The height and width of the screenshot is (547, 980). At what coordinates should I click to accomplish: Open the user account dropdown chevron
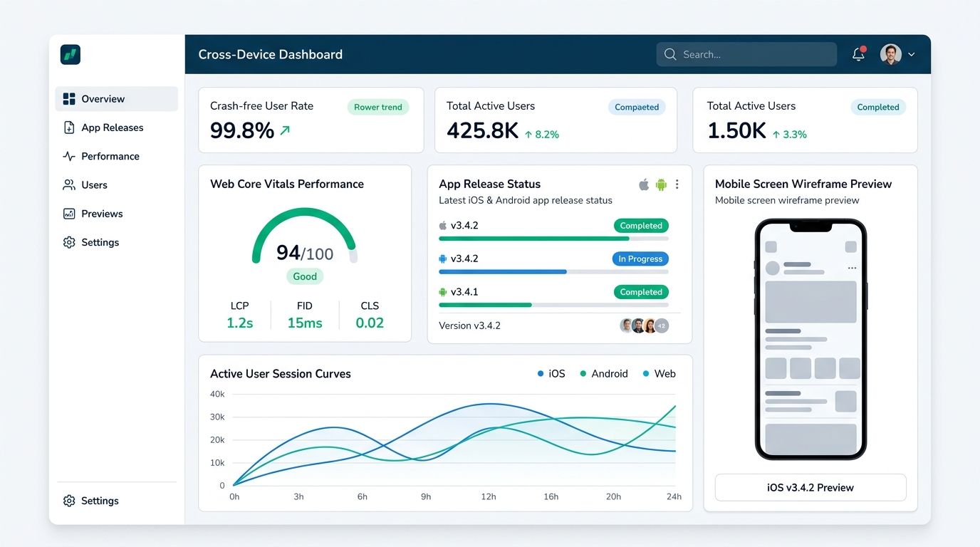(911, 54)
